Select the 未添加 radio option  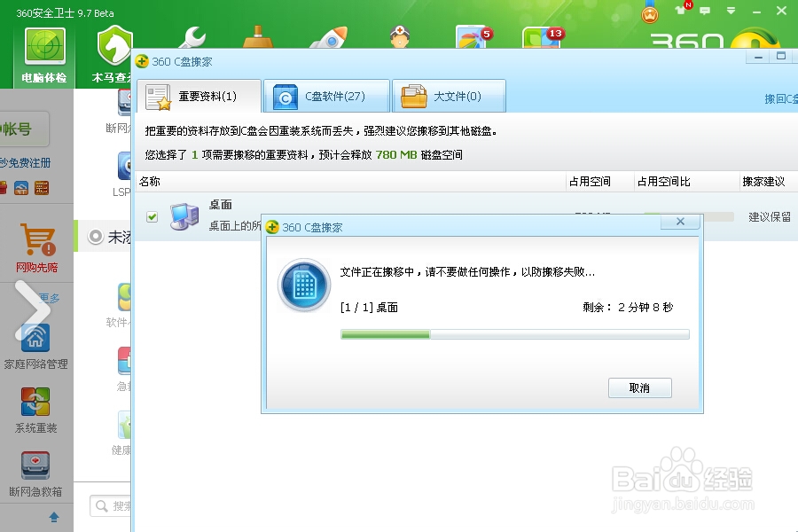point(95,237)
